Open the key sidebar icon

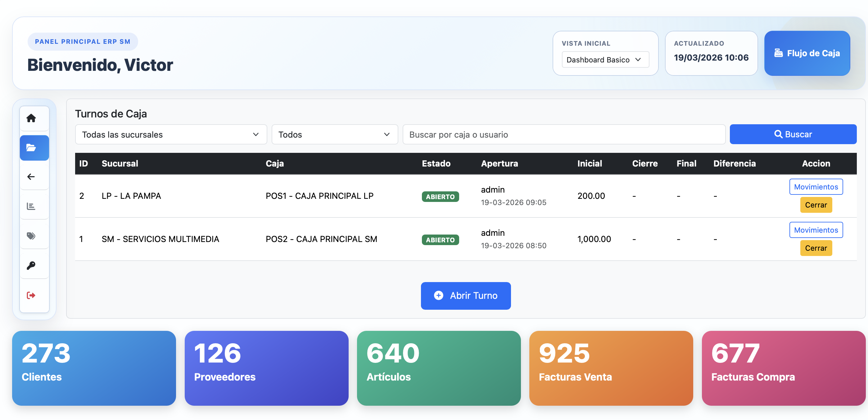coord(31,265)
